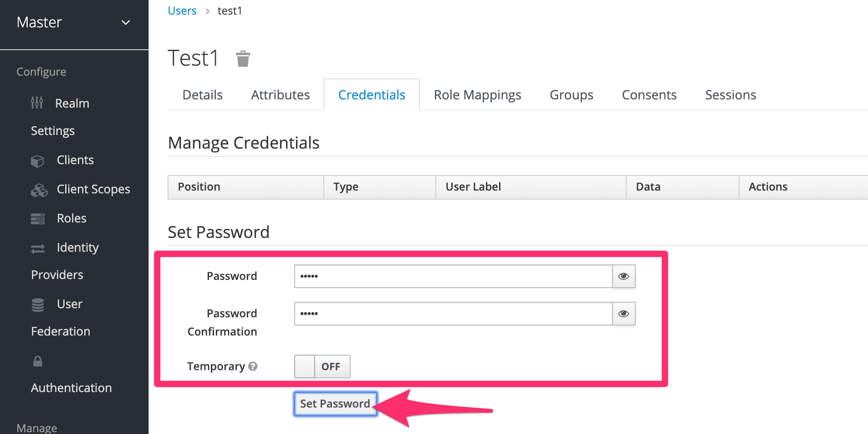Screen dimensions: 868x434
Task: Toggle the Temporary password switch
Action: tap(322, 367)
